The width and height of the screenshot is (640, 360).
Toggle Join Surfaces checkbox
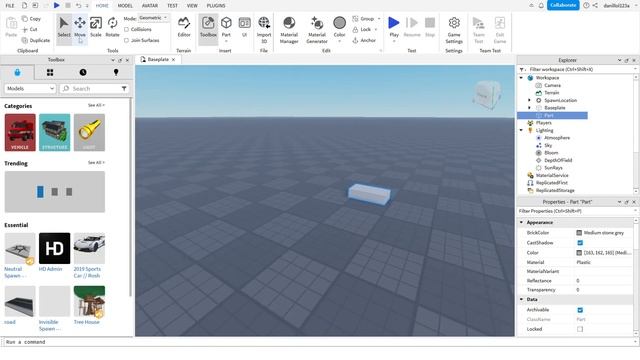126,40
